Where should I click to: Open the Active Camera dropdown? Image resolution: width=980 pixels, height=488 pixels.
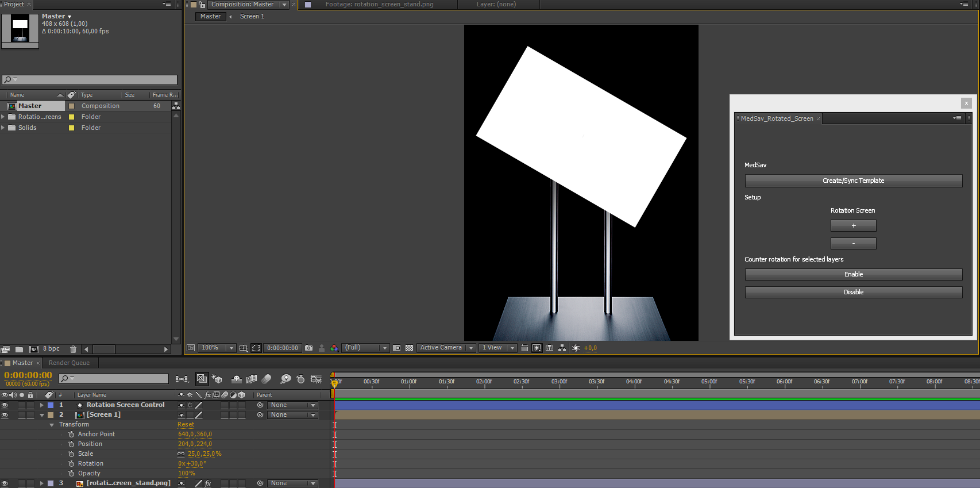tap(446, 348)
